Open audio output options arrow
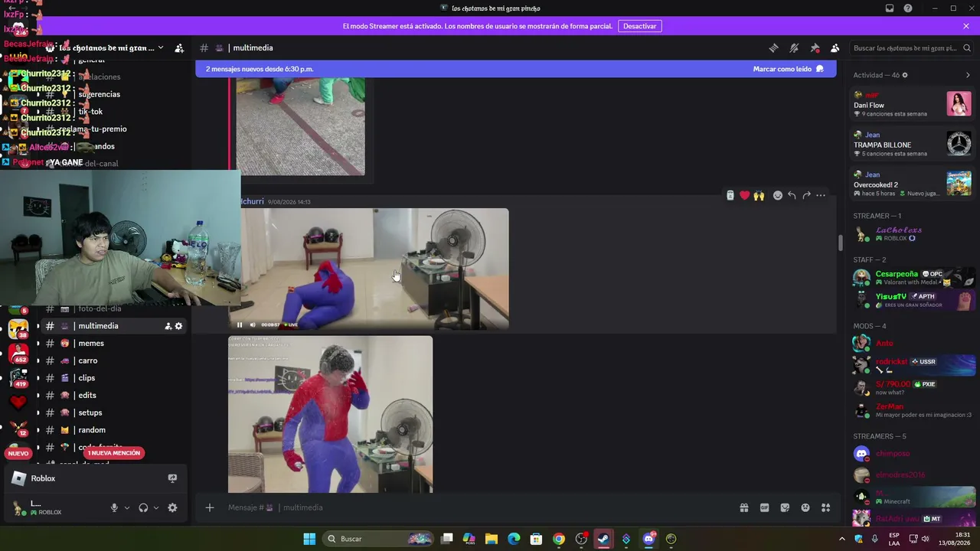The width and height of the screenshot is (980, 551). coord(156,507)
